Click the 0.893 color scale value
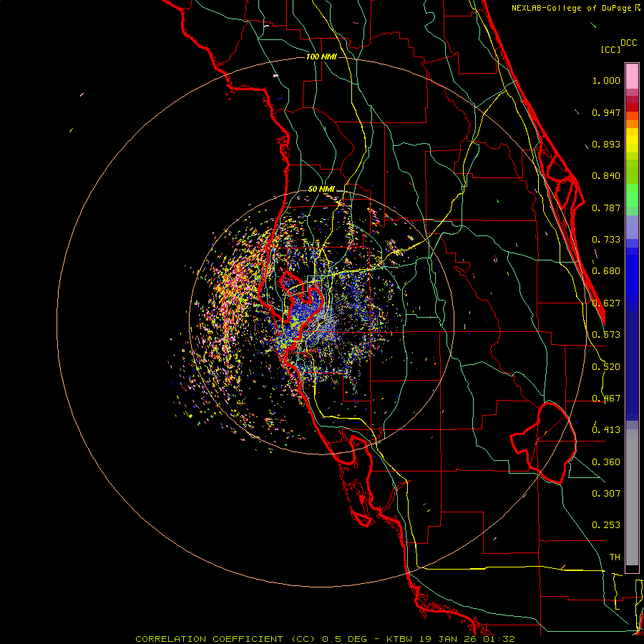644x644 pixels. (x=606, y=144)
